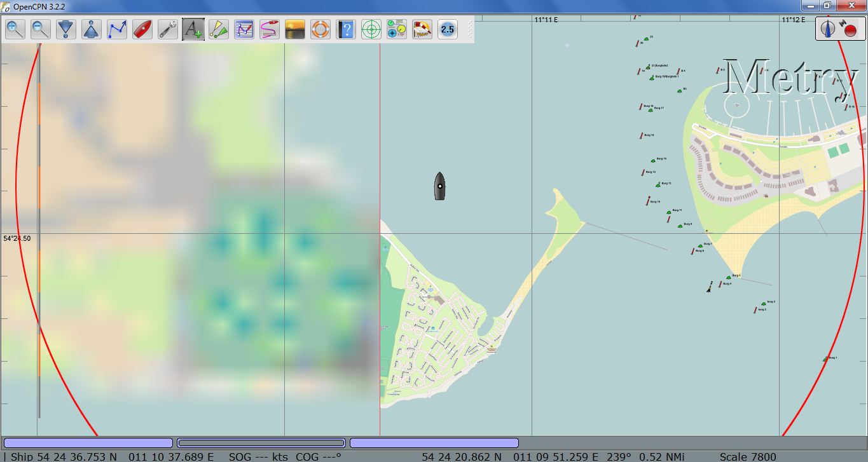Screen dimensions: 868x462
Task: Shift to larger scale chart (down arrow)
Action: [x=66, y=29]
